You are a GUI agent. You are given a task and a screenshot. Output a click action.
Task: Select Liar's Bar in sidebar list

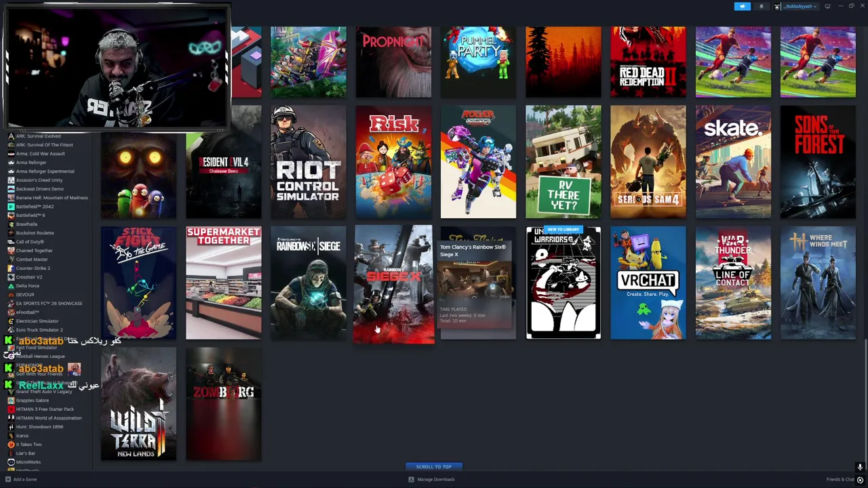(x=26, y=453)
